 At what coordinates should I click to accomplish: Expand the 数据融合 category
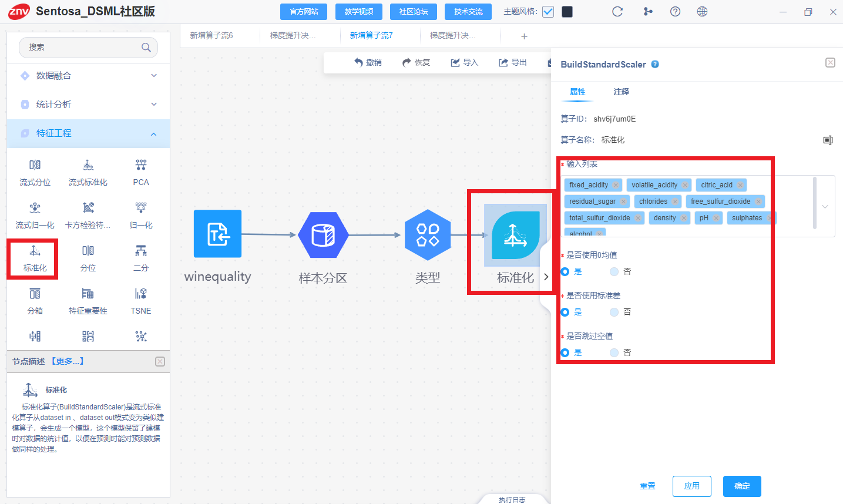154,76
